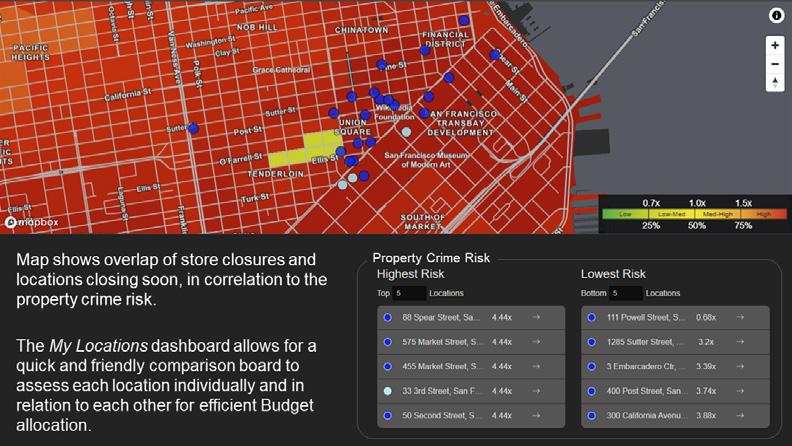Select the 111 Powell Street address text
Viewport: 792px width, 446px height.
(x=647, y=317)
